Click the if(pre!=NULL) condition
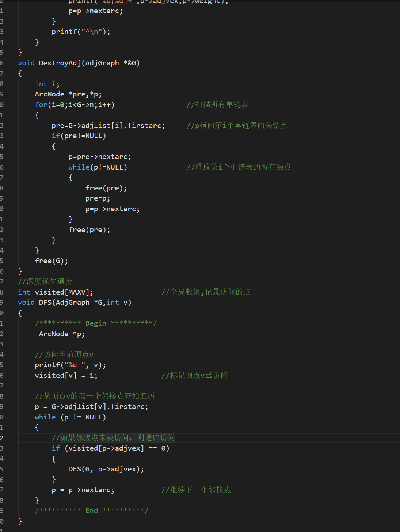 click(x=79, y=136)
